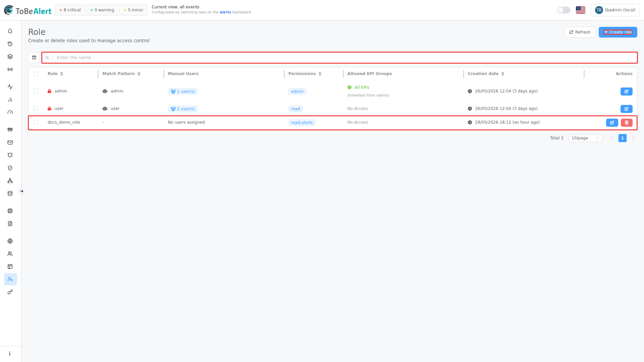This screenshot has width=644, height=362.
Task: Click the construction barrier icon in sidebar
Action: pyautogui.click(x=10, y=130)
